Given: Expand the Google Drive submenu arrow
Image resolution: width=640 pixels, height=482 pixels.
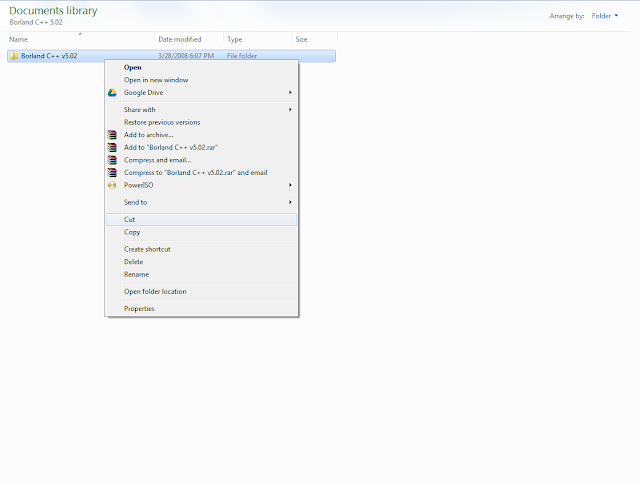Looking at the screenshot, I should tap(290, 93).
